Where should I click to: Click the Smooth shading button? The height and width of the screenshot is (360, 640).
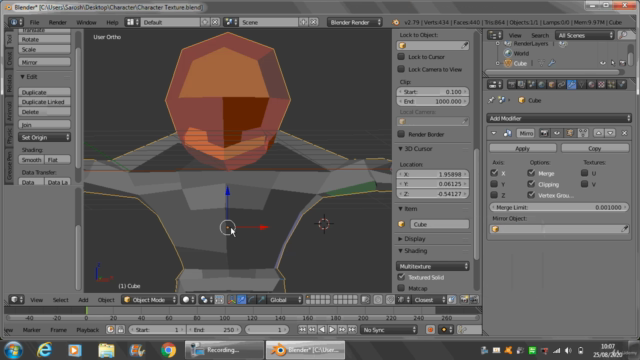(31, 160)
